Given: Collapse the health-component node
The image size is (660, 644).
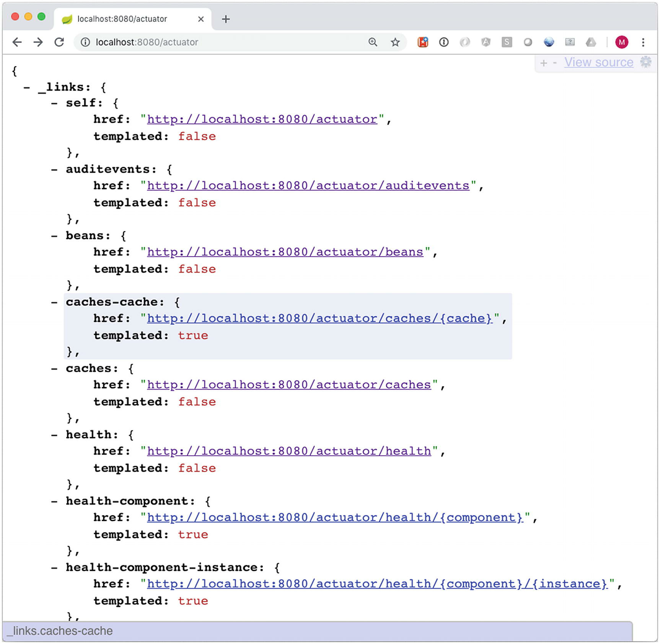Looking at the screenshot, I should pyautogui.click(x=54, y=502).
